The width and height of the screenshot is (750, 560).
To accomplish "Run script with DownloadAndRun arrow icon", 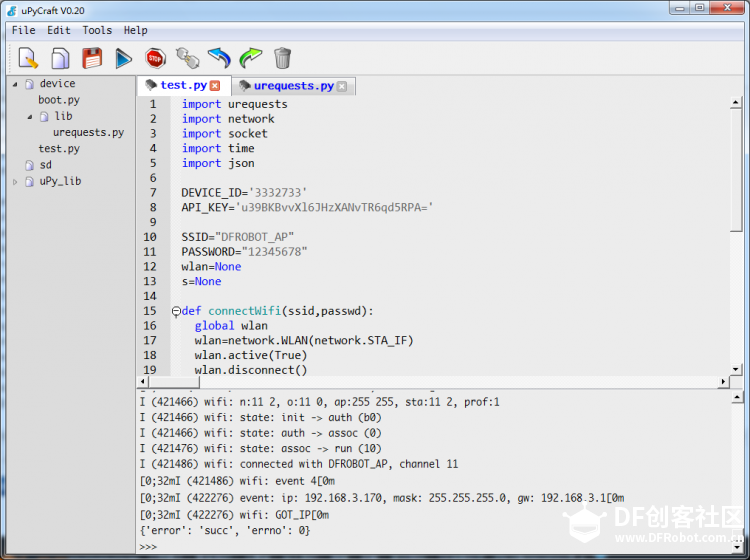I will point(124,58).
